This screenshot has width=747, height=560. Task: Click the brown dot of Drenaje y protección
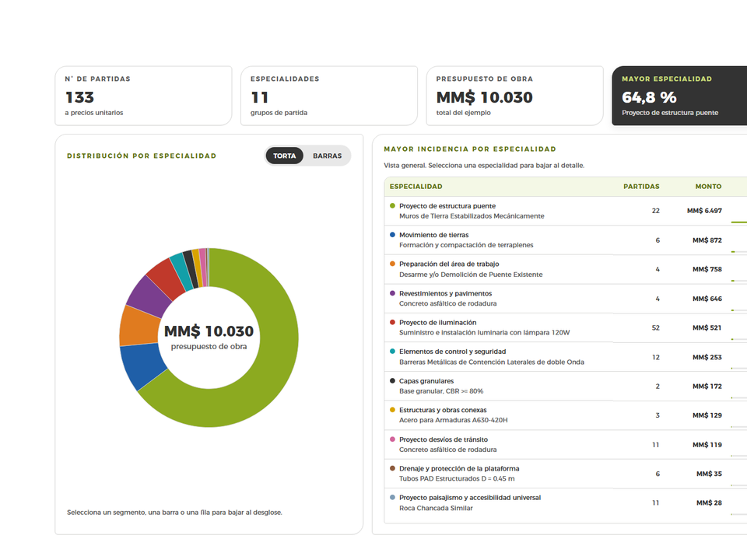coord(392,468)
